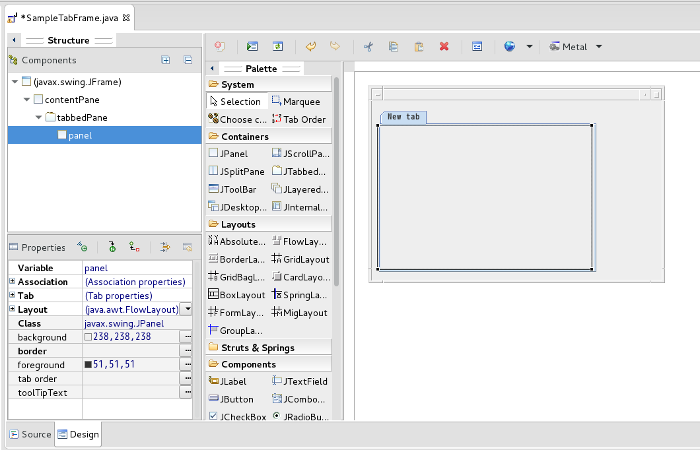
Task: Collapse the javax.swing.JFrame tree node
Action: click(15, 82)
